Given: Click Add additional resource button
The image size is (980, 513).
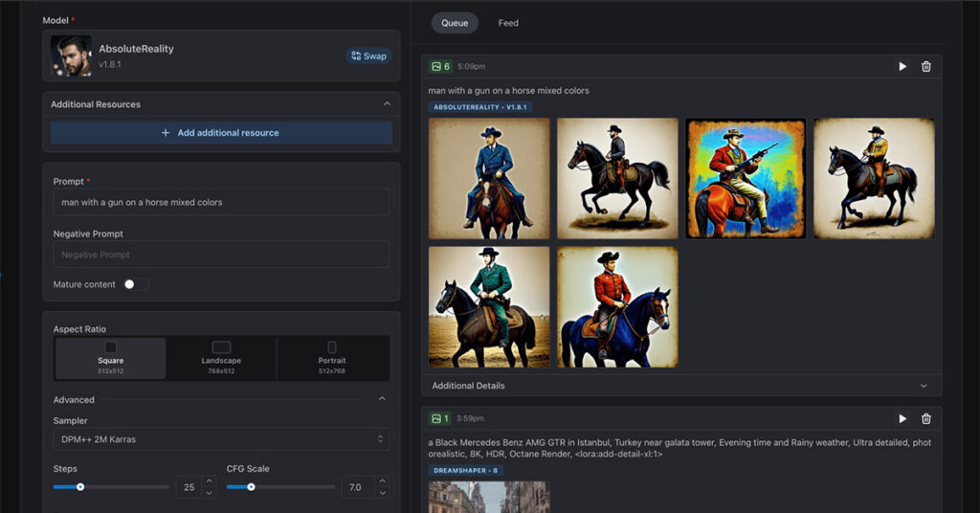Looking at the screenshot, I should 221,133.
